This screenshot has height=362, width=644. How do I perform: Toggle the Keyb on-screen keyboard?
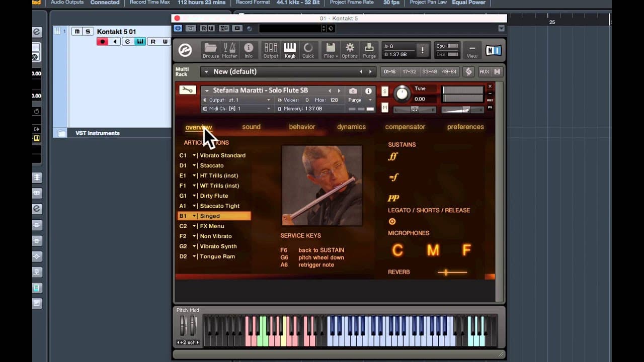pyautogui.click(x=290, y=50)
